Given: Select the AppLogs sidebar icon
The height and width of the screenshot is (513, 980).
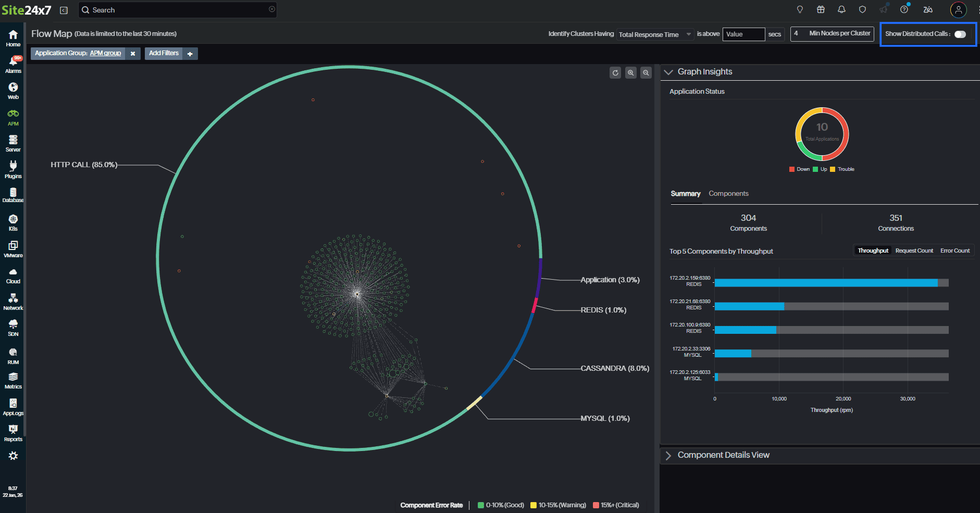Looking at the screenshot, I should (x=13, y=405).
